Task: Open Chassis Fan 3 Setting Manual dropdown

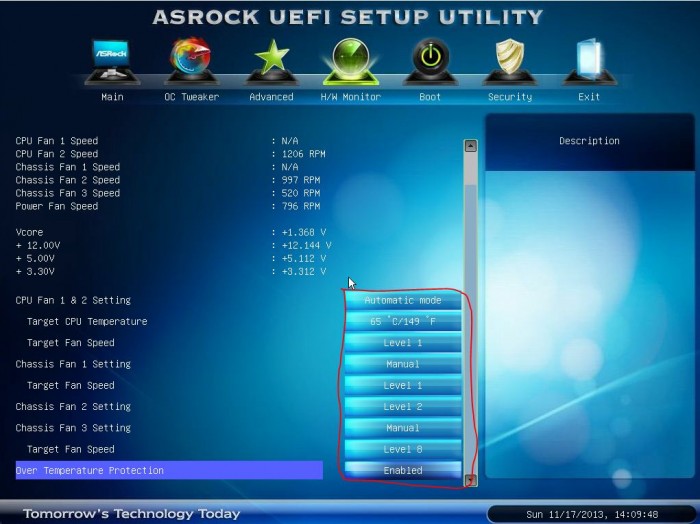Action: click(403, 428)
